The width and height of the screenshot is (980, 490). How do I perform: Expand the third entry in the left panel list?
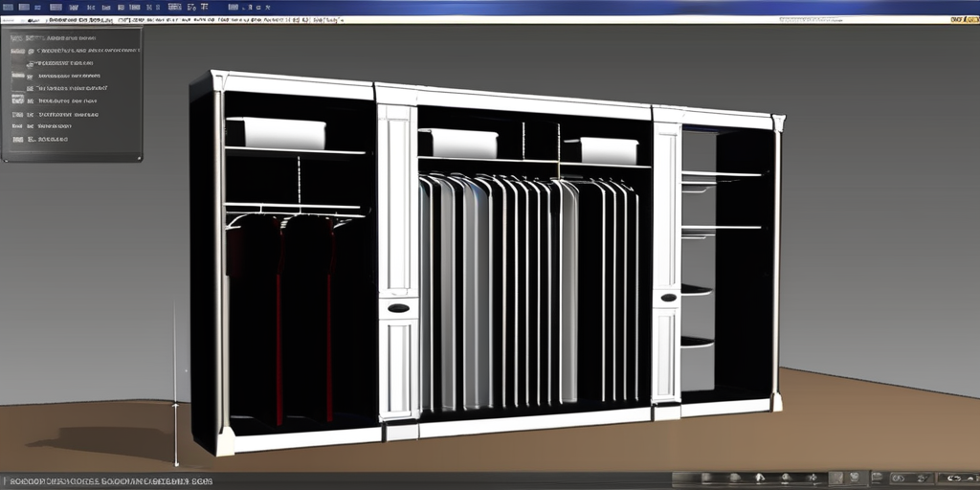[x=31, y=63]
